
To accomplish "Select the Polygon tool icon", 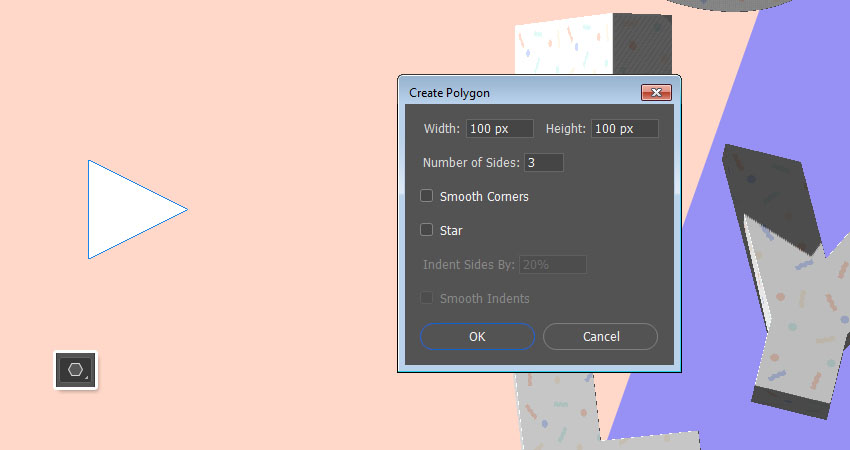I will click(x=76, y=370).
